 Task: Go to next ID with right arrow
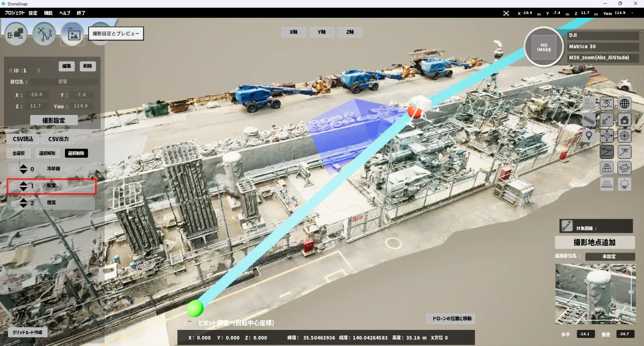pos(39,70)
